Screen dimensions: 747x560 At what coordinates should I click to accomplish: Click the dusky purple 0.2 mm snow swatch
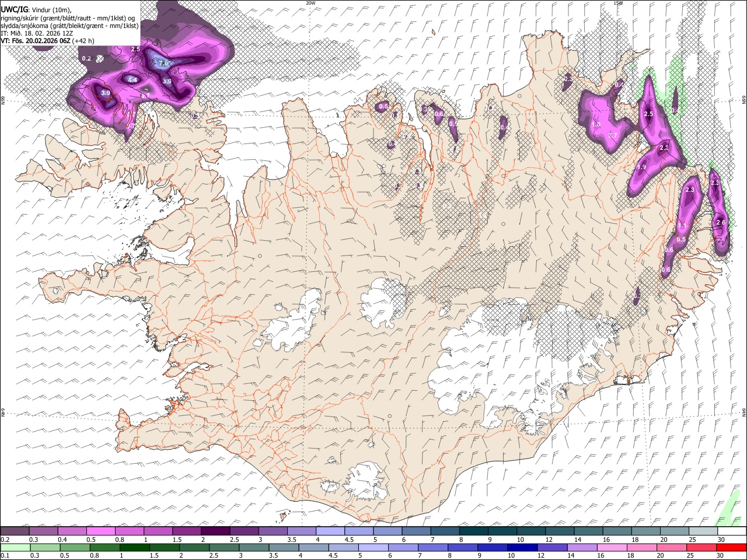click(15, 531)
